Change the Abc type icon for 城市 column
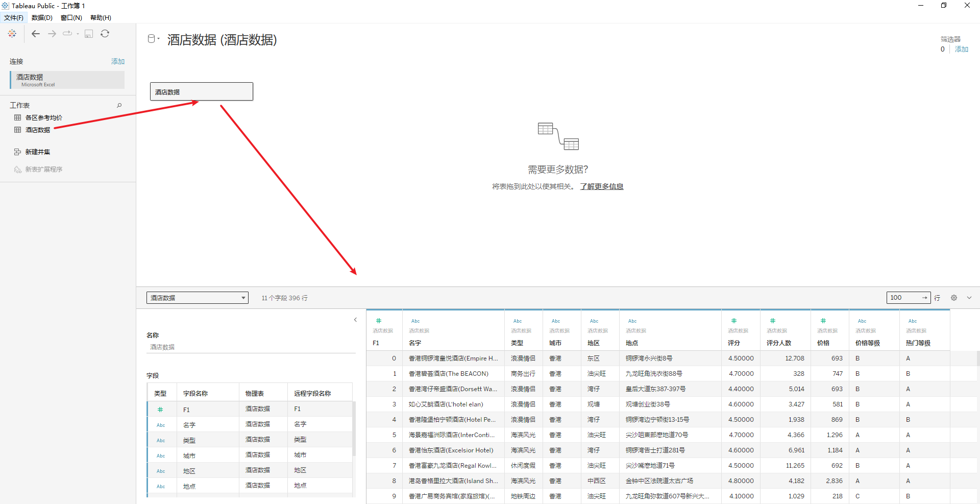The width and height of the screenshot is (980, 504). pyautogui.click(x=556, y=321)
